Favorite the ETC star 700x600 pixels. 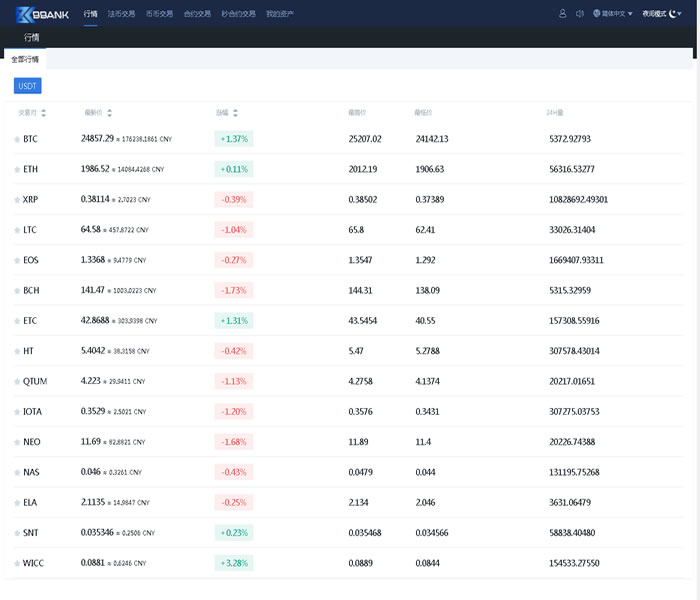pyautogui.click(x=17, y=321)
